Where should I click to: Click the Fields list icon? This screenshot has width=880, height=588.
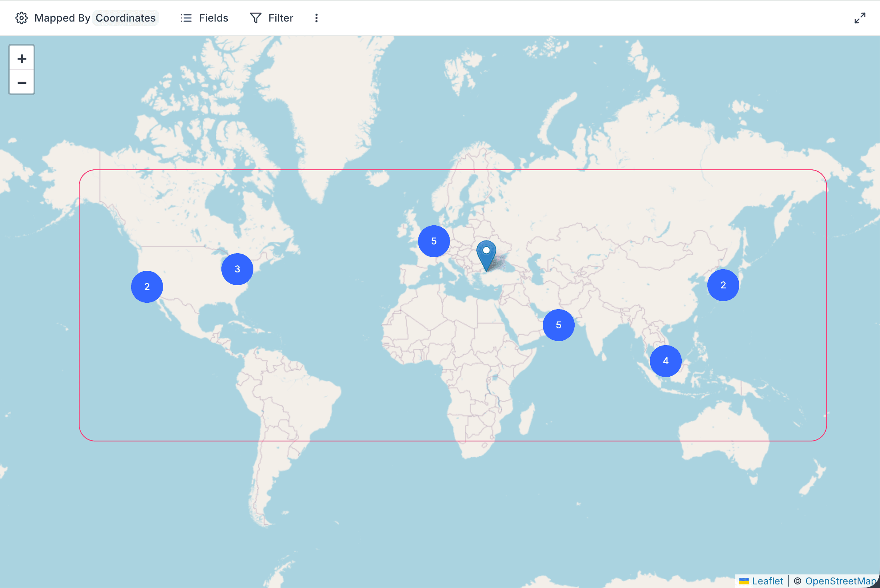point(186,18)
